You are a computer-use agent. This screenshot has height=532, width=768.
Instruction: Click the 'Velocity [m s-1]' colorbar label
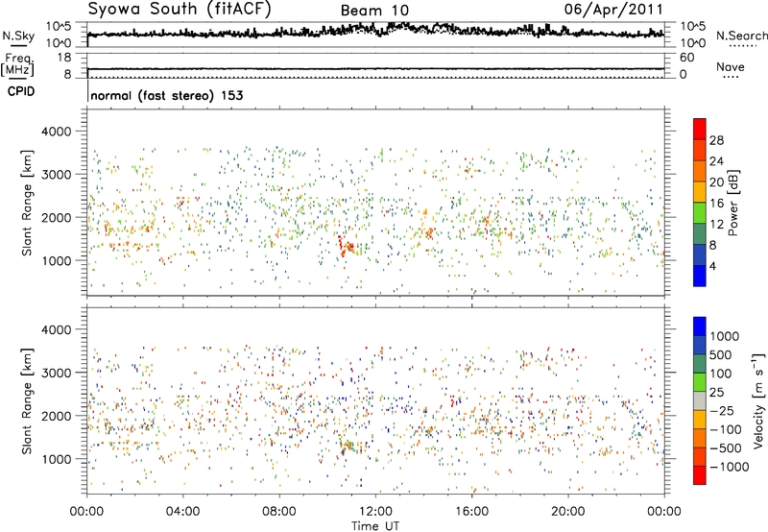click(758, 400)
